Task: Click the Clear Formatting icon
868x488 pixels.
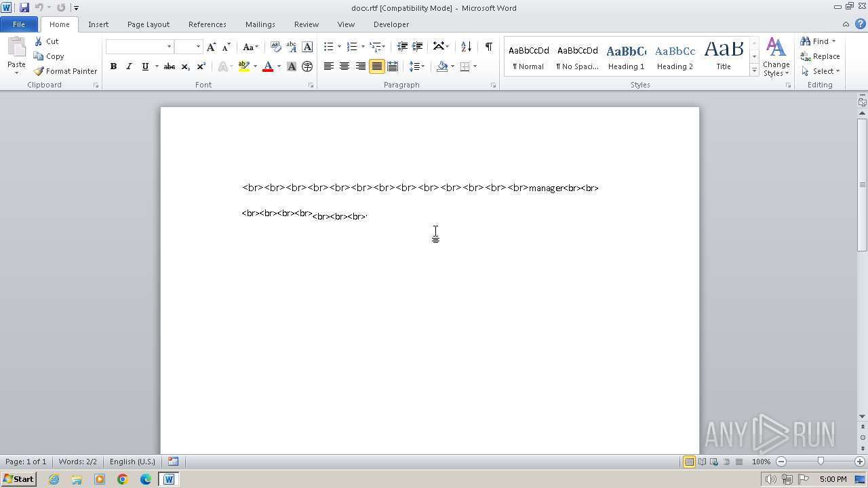Action: pyautogui.click(x=276, y=47)
